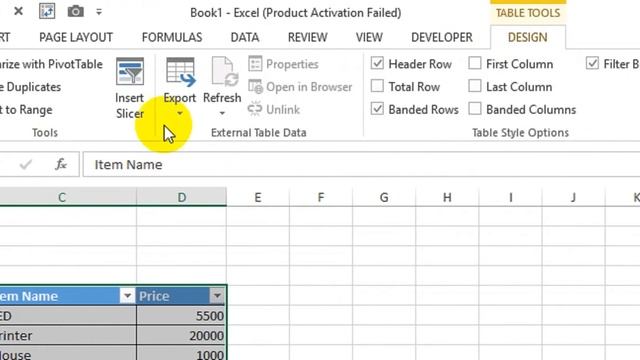This screenshot has width=640, height=360.
Task: Click the Export table icon
Action: point(180,72)
